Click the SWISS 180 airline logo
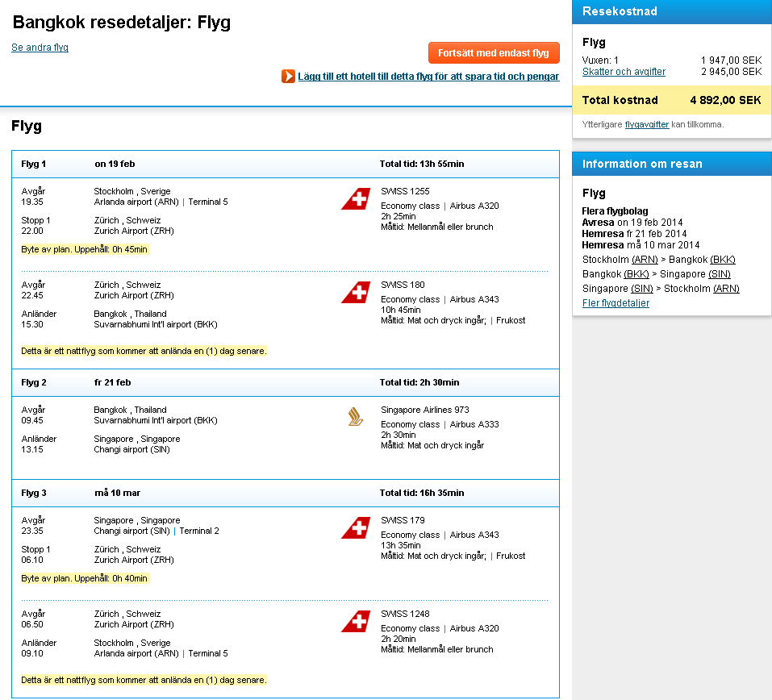Screen dimensions: 772x700 coord(355,292)
